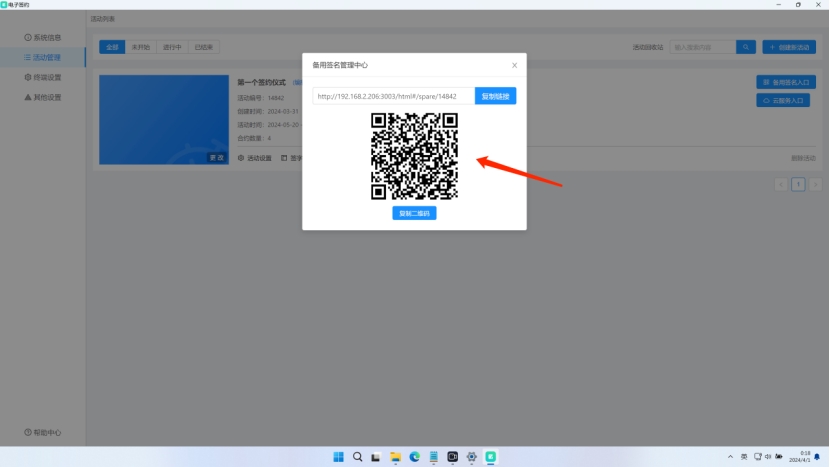
Task: Click the 更改 label on activity cover
Action: click(x=216, y=158)
